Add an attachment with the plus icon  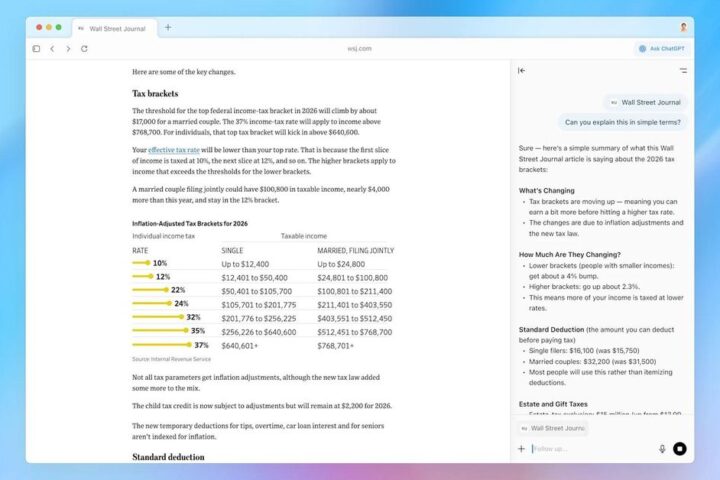(x=521, y=449)
